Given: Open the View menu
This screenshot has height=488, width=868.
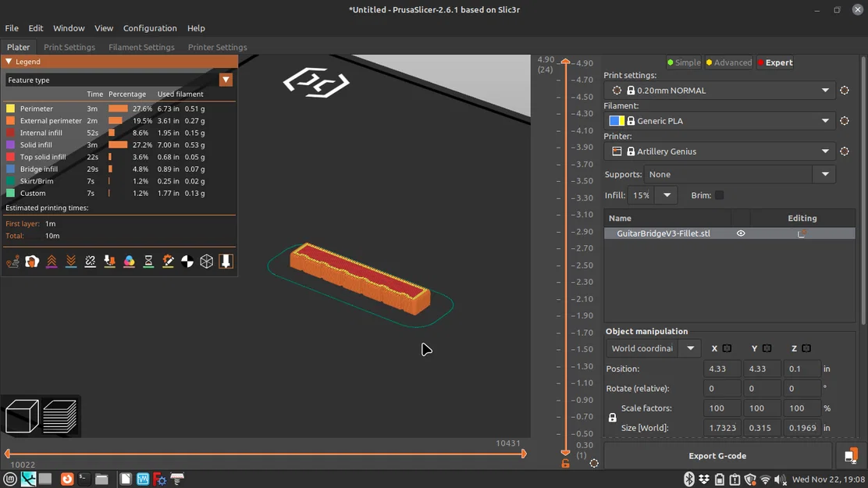Looking at the screenshot, I should point(104,28).
